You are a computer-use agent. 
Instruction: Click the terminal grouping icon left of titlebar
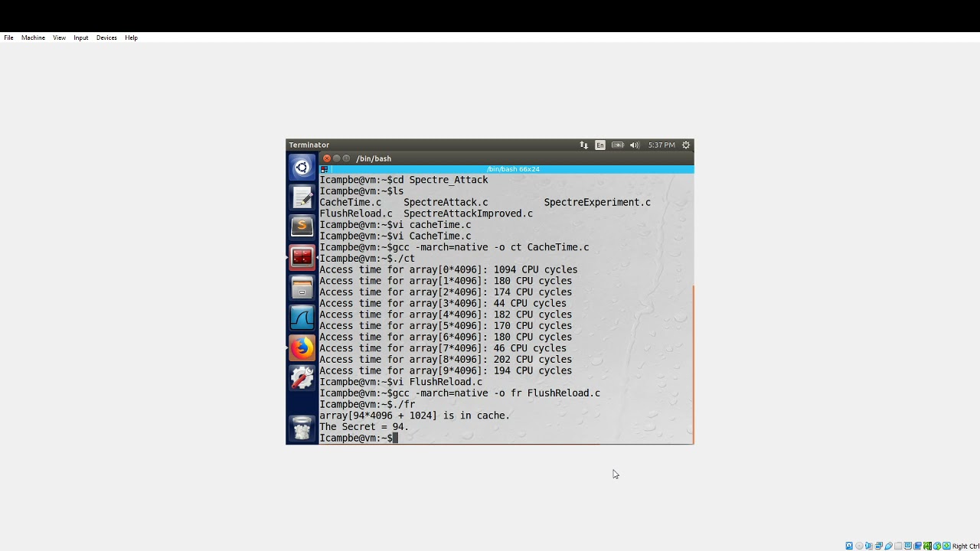pos(325,169)
